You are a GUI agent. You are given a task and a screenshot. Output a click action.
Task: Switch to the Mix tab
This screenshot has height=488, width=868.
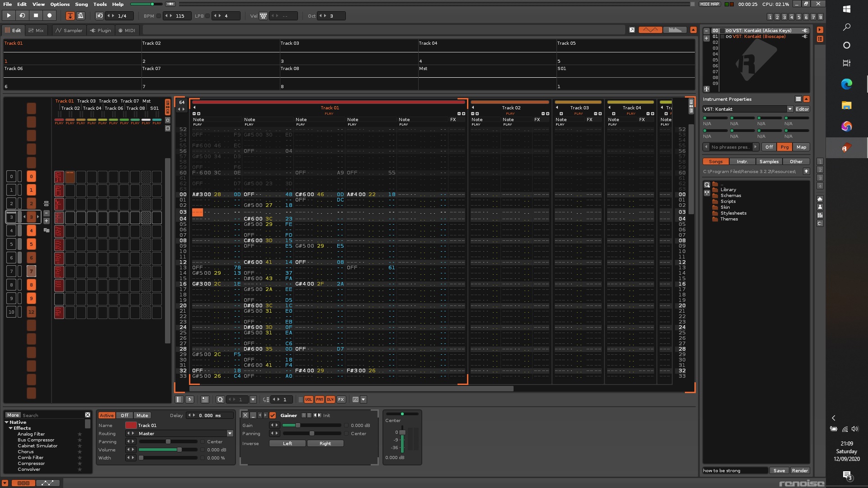[x=36, y=30]
